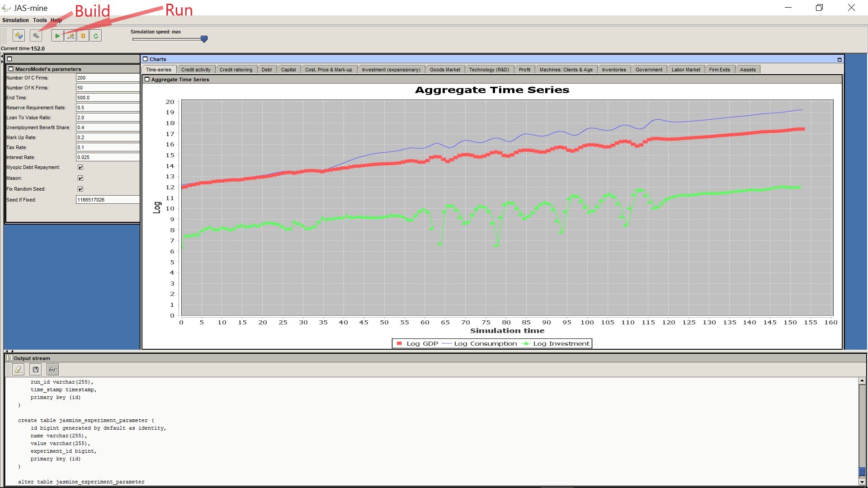Open the Labor Market tab
Screen dimensions: 868x488
(x=685, y=70)
